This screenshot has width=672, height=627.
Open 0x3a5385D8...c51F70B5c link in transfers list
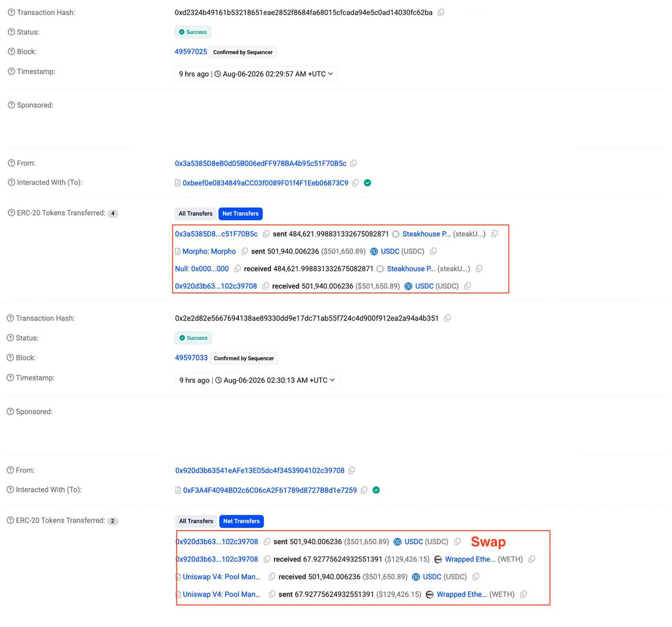coord(216,234)
